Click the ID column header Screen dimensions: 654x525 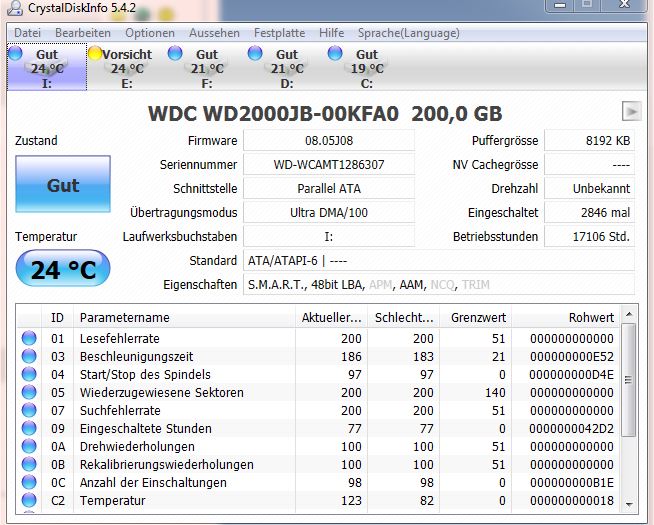click(58, 317)
